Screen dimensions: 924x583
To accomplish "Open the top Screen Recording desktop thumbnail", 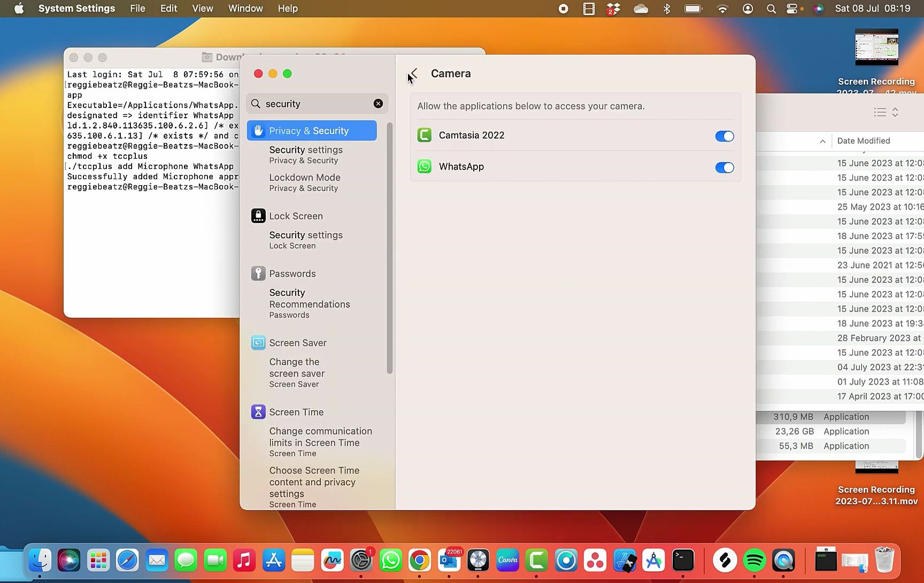I will (x=876, y=47).
